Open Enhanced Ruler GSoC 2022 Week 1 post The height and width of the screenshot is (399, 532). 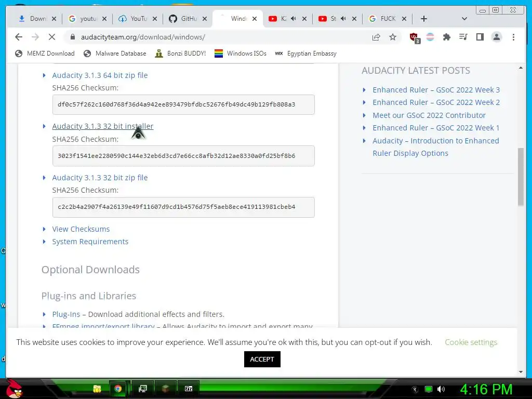coord(436,128)
